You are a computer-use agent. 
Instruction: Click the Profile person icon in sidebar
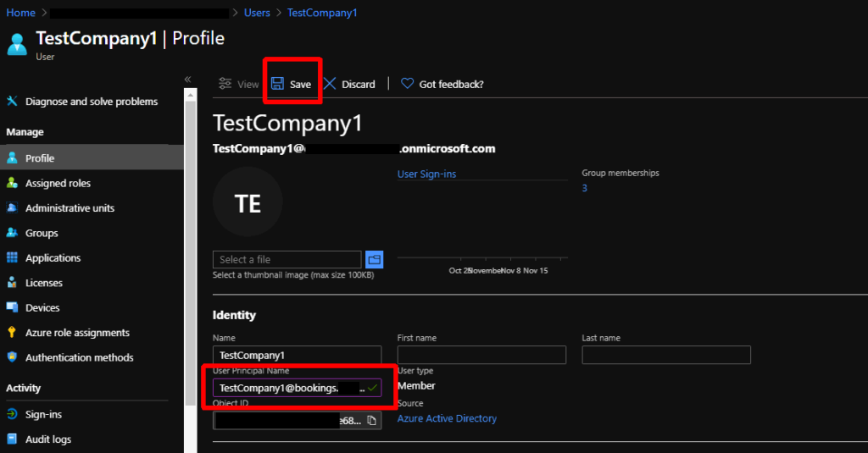[12, 157]
